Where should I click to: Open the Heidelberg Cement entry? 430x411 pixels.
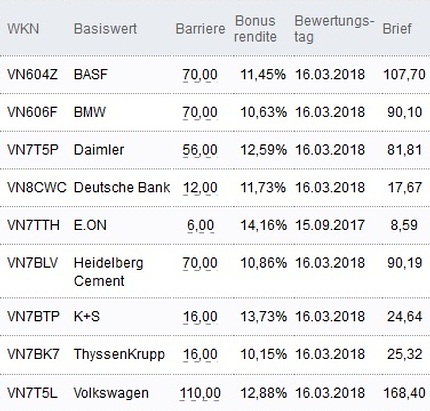pyautogui.click(x=108, y=272)
